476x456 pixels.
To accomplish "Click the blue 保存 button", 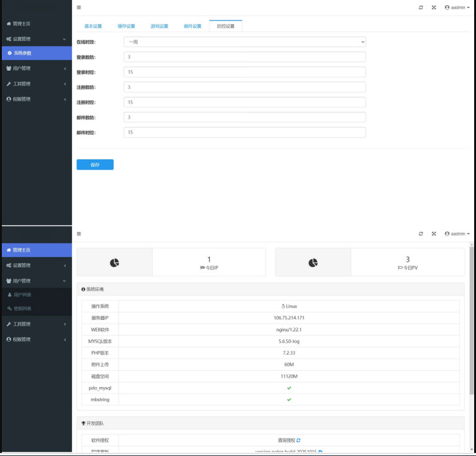I will pos(95,165).
